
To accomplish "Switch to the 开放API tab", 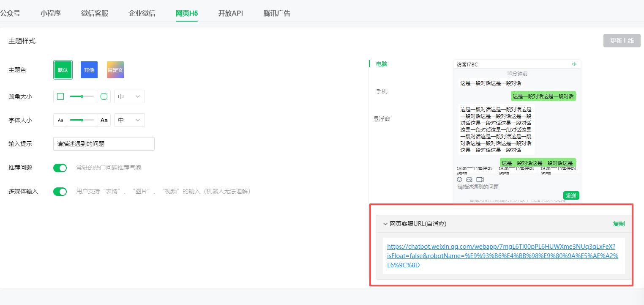I will pos(230,13).
